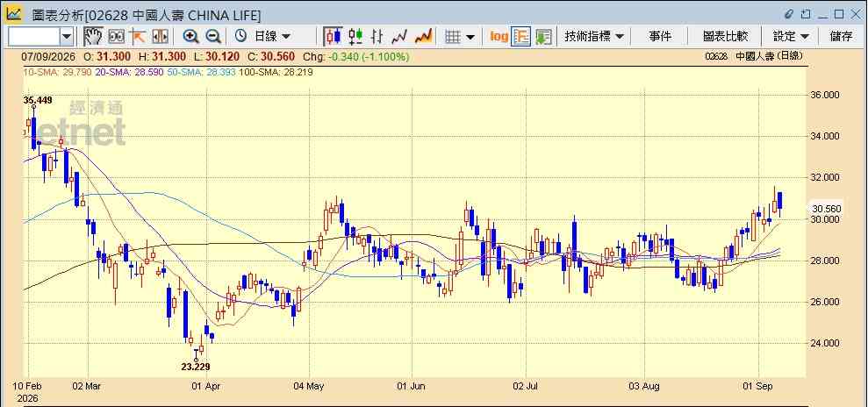Open 圖表比較 chart comparison
The height and width of the screenshot is (407, 868).
pos(725,37)
